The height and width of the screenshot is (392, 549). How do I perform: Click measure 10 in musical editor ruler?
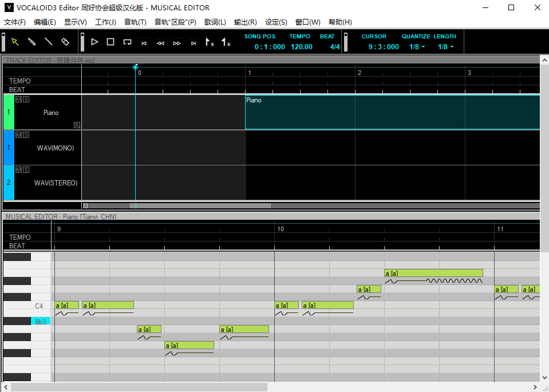coord(280,229)
